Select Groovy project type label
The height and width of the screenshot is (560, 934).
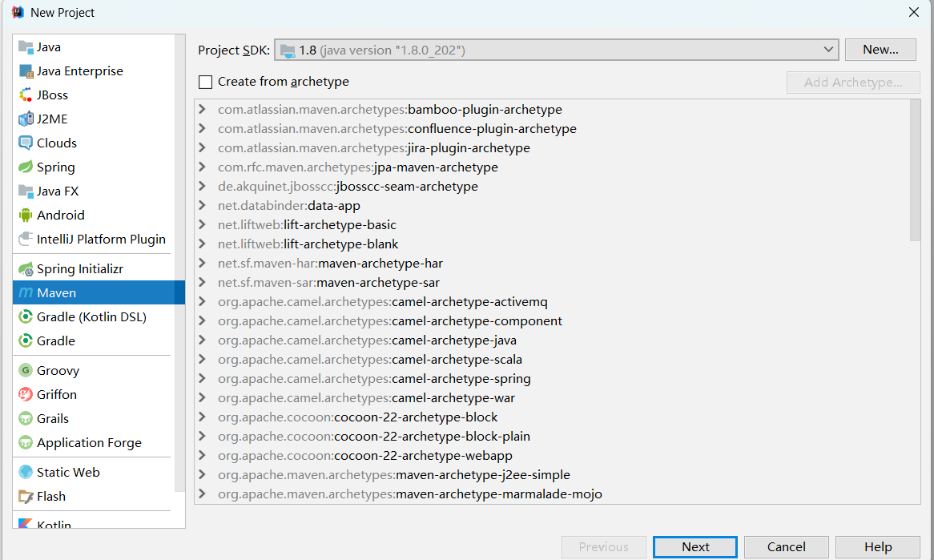point(58,371)
